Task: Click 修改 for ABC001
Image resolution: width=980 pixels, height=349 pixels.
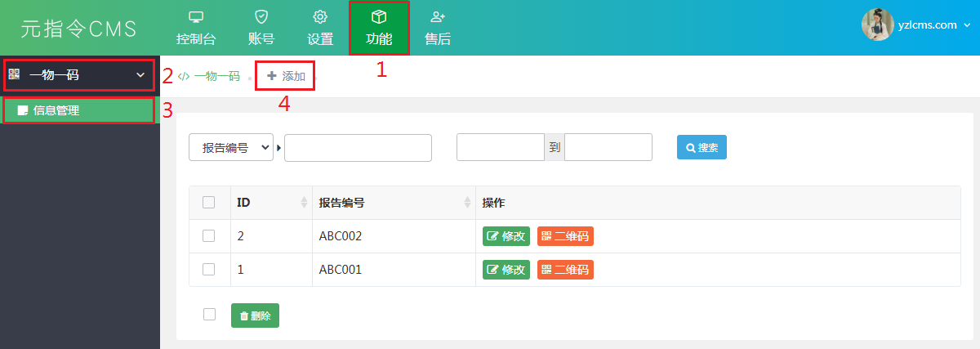Action: [x=506, y=269]
